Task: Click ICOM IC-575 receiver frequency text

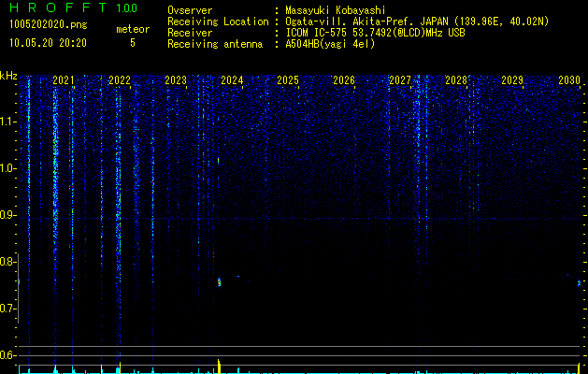Action: 375,33
